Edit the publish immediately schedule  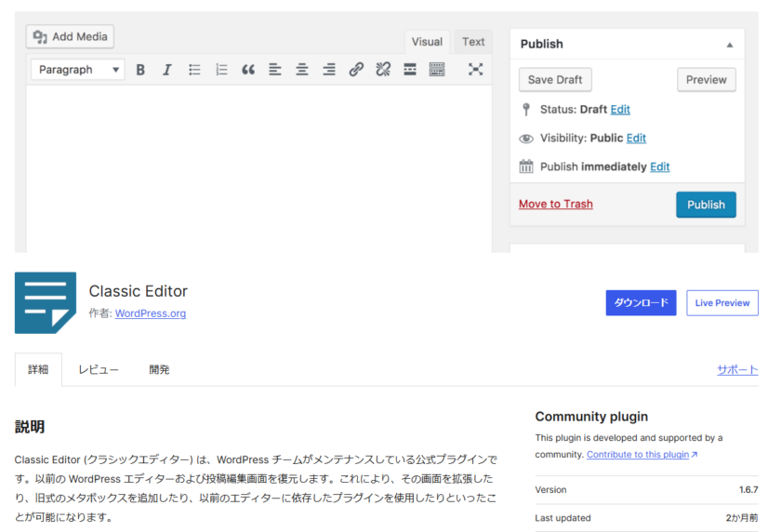click(660, 166)
